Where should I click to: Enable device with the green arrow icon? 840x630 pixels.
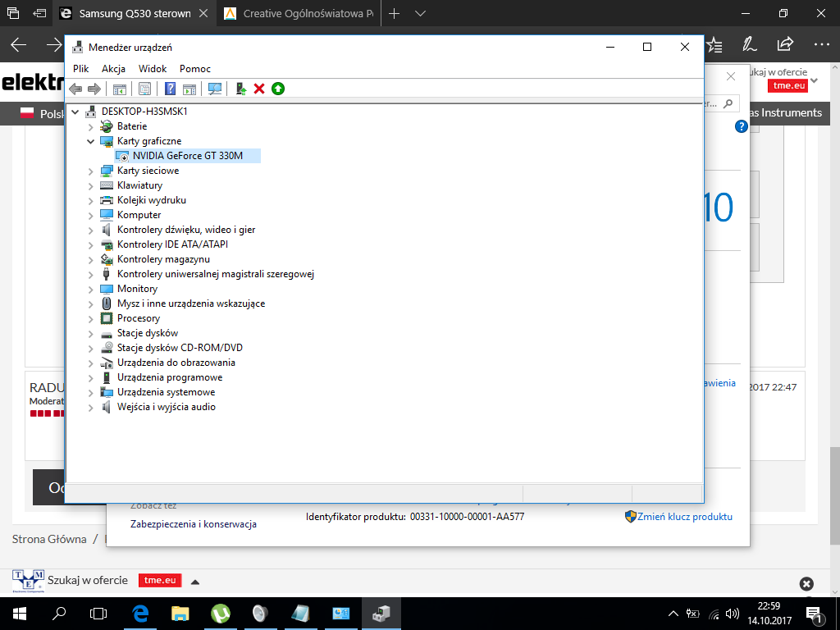(278, 89)
